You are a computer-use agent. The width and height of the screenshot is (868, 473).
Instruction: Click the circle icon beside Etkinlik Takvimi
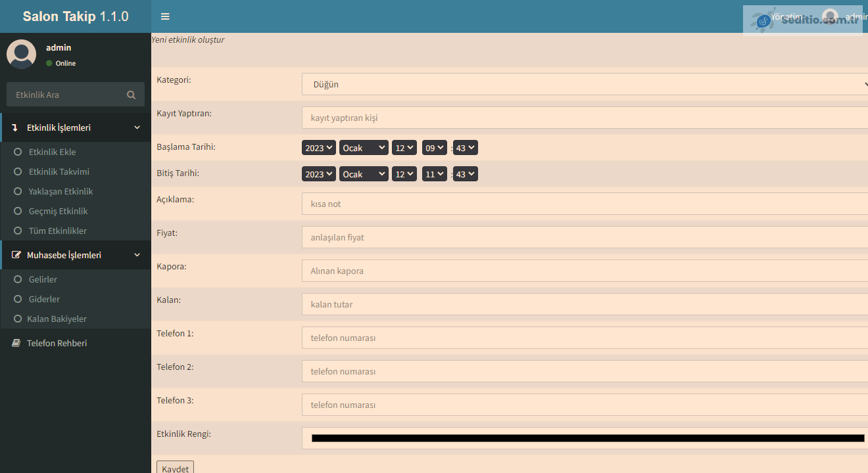click(18, 171)
